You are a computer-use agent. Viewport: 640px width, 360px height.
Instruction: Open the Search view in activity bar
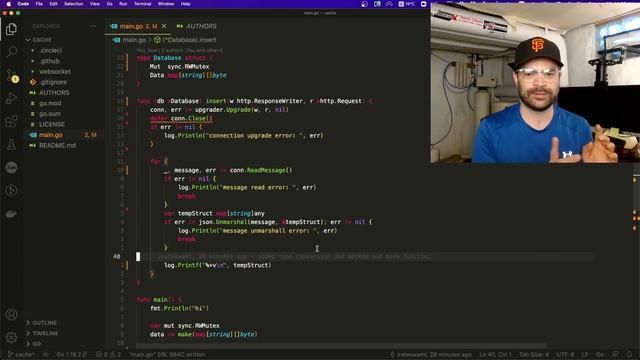coord(11,51)
